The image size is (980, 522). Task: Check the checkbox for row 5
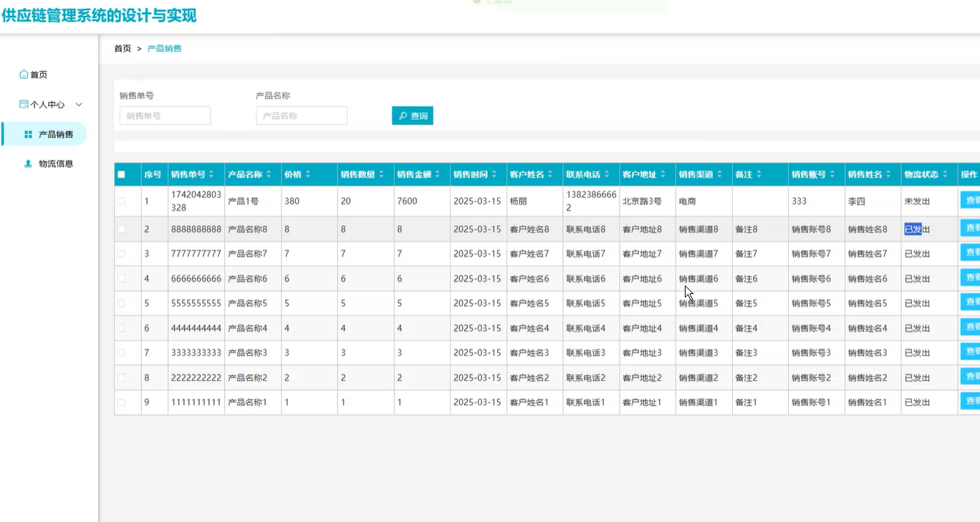pyautogui.click(x=121, y=303)
